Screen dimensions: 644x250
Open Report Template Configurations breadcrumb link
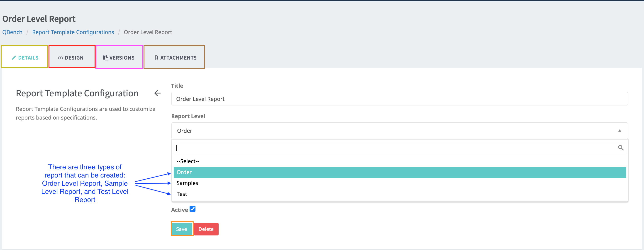(73, 32)
